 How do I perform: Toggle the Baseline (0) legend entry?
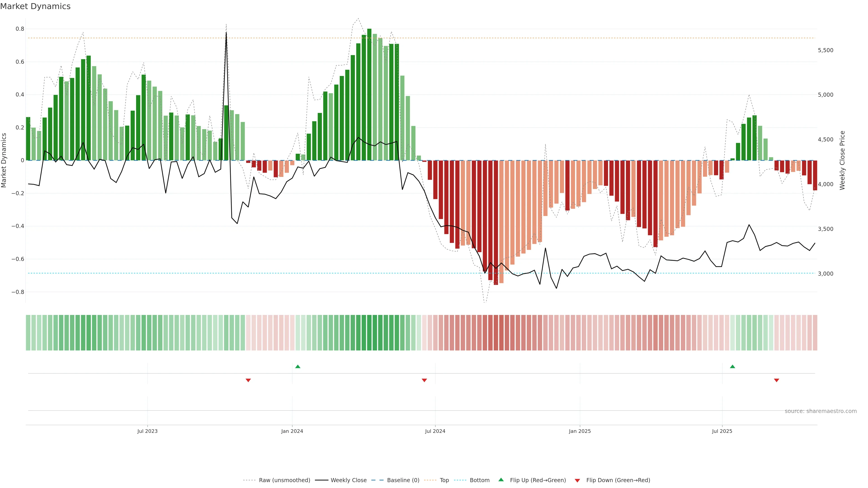[x=403, y=480]
